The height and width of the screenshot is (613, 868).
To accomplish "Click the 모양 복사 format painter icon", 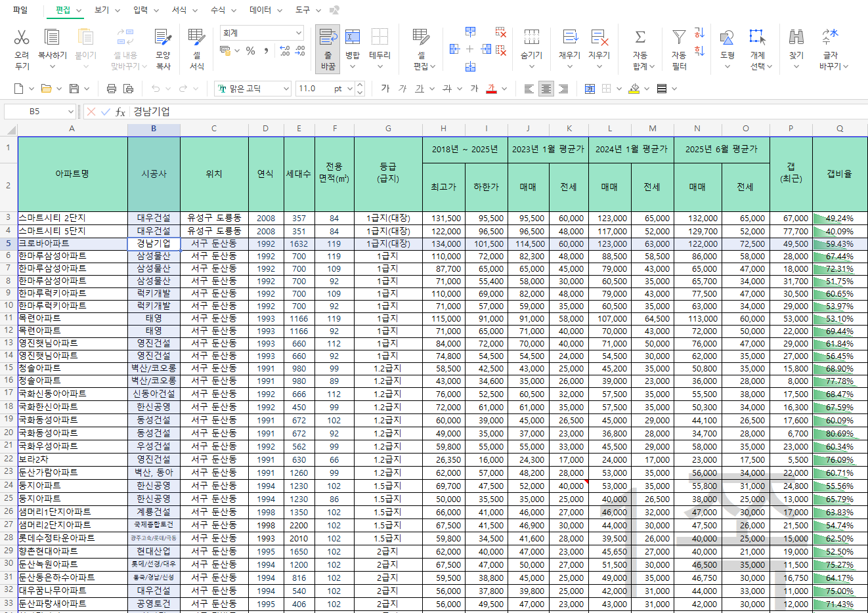I will pyautogui.click(x=163, y=37).
